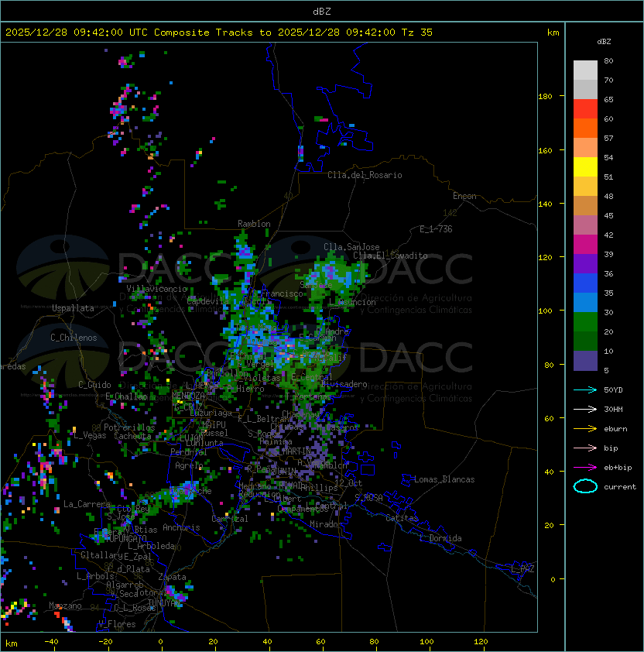This screenshot has width=644, height=652.
Task: Click the Mirador map label
Action: (326, 524)
